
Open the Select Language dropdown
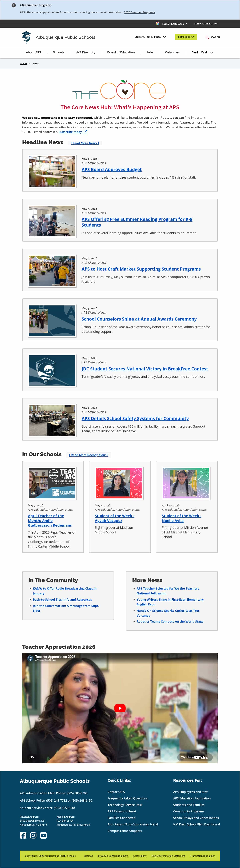[175, 24]
